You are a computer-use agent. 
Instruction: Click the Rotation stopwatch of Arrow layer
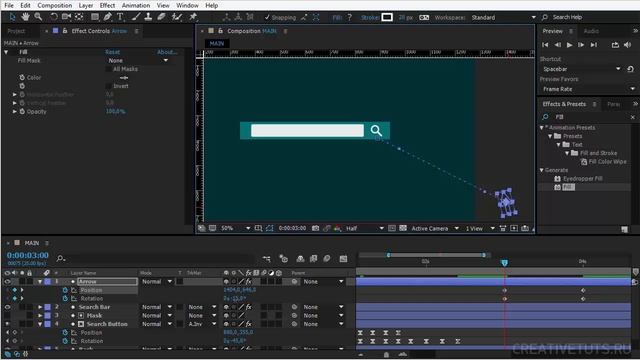(x=65, y=299)
